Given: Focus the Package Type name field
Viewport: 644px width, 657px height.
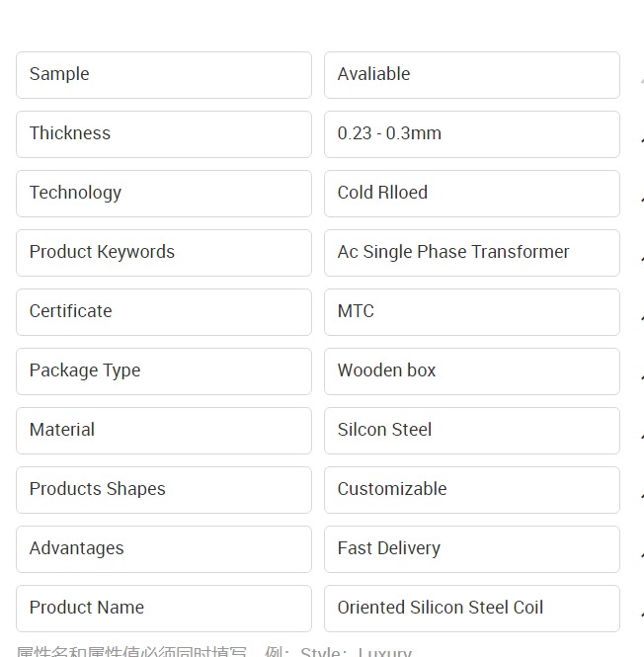Looking at the screenshot, I should coord(164,371).
